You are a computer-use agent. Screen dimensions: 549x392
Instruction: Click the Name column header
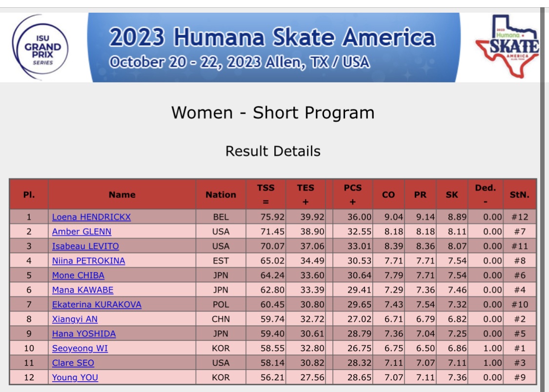[x=122, y=195]
